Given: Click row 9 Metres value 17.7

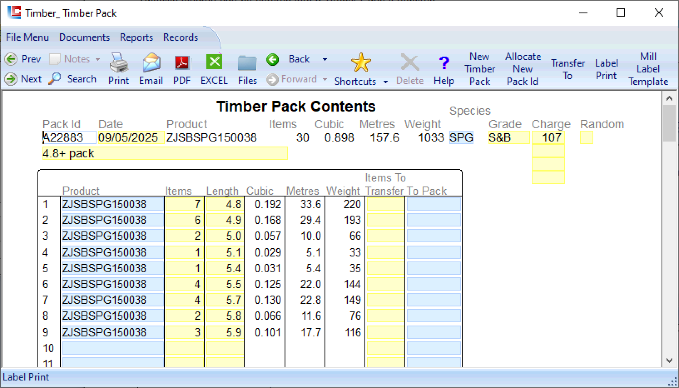Looking at the screenshot, I should [310, 332].
